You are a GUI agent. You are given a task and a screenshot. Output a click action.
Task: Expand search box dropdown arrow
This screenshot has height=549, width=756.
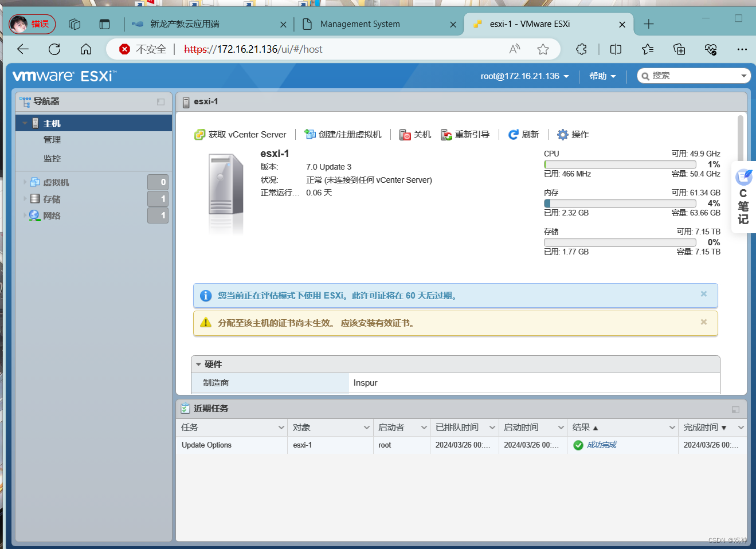point(743,76)
